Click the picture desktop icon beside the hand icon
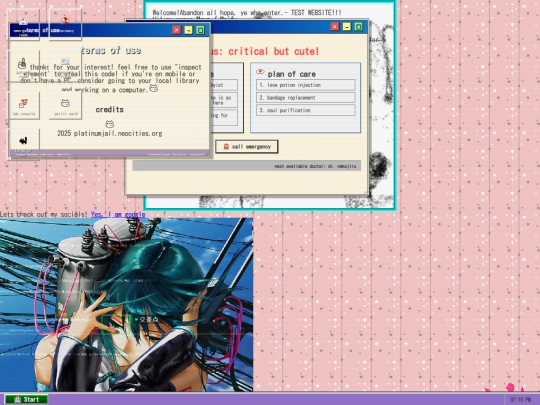Image resolution: width=540 pixels, height=405 pixels. point(65,65)
